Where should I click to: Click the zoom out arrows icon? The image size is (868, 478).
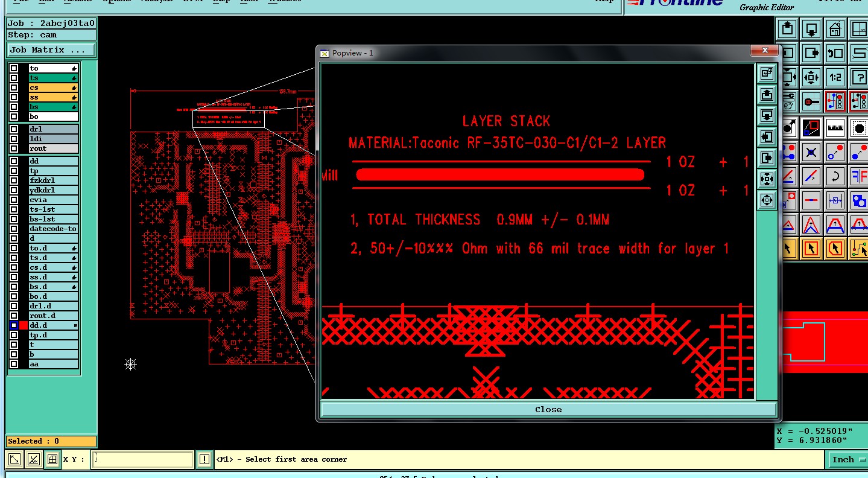click(811, 78)
